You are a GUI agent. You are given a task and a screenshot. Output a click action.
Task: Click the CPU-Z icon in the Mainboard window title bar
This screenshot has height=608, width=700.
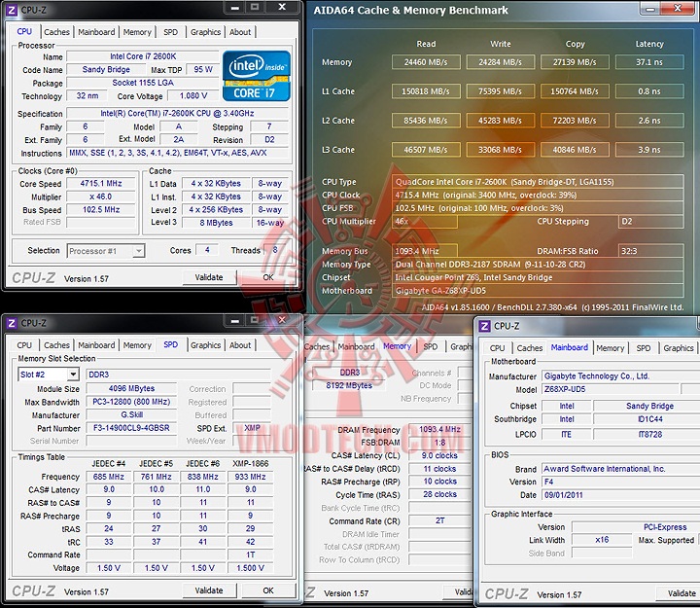click(484, 326)
